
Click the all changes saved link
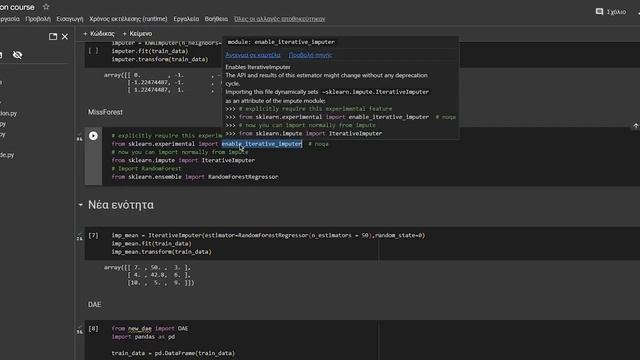[280, 19]
